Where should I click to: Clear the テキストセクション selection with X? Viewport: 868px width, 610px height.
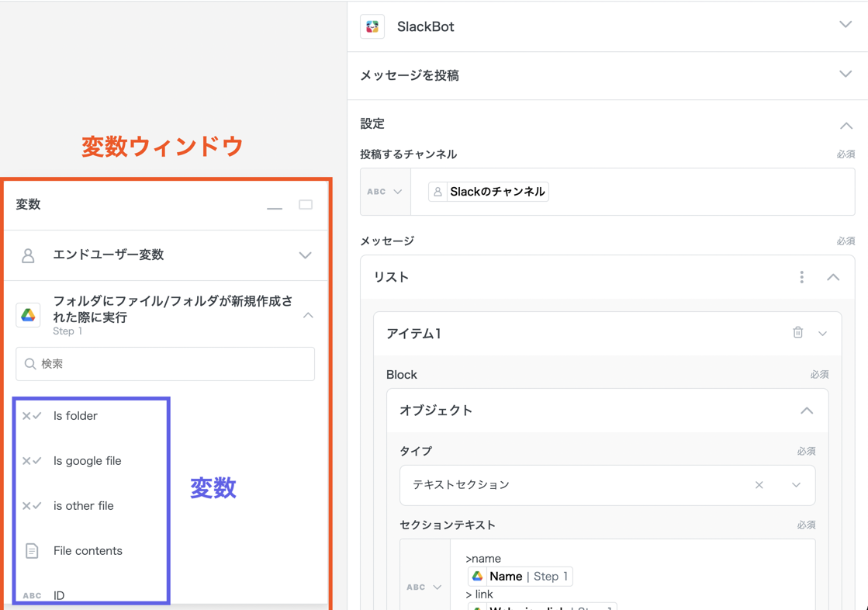[759, 485]
